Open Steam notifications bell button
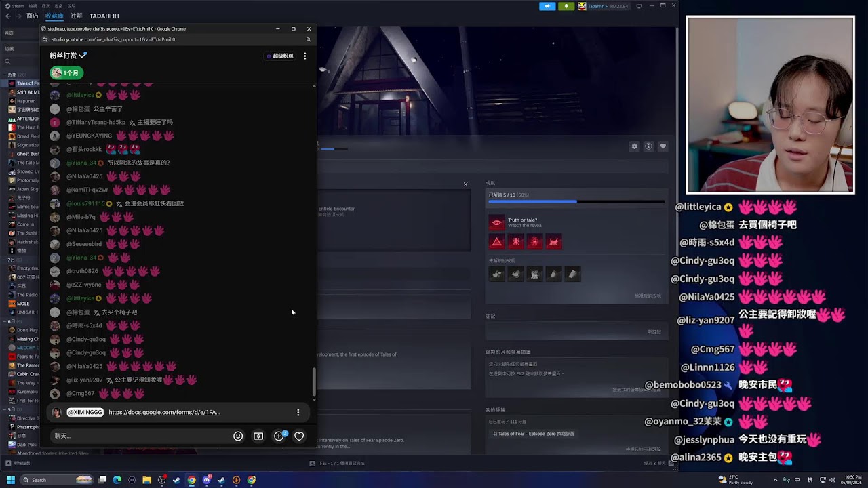This screenshot has width=868, height=488. click(x=566, y=6)
